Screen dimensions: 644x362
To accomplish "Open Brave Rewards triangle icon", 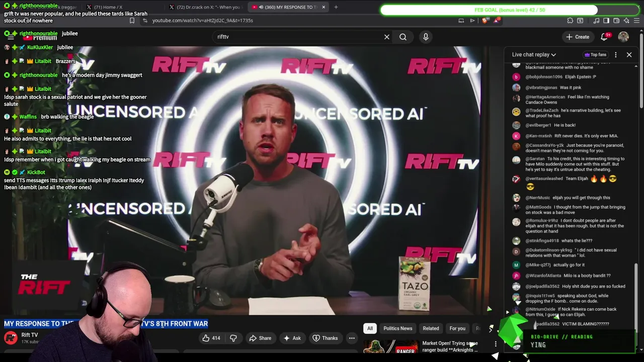I will coord(497,21).
